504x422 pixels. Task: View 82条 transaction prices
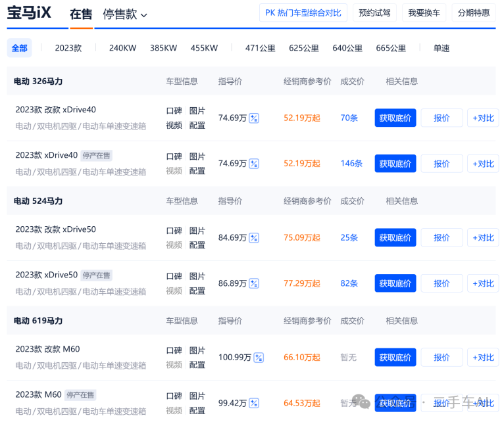349,283
